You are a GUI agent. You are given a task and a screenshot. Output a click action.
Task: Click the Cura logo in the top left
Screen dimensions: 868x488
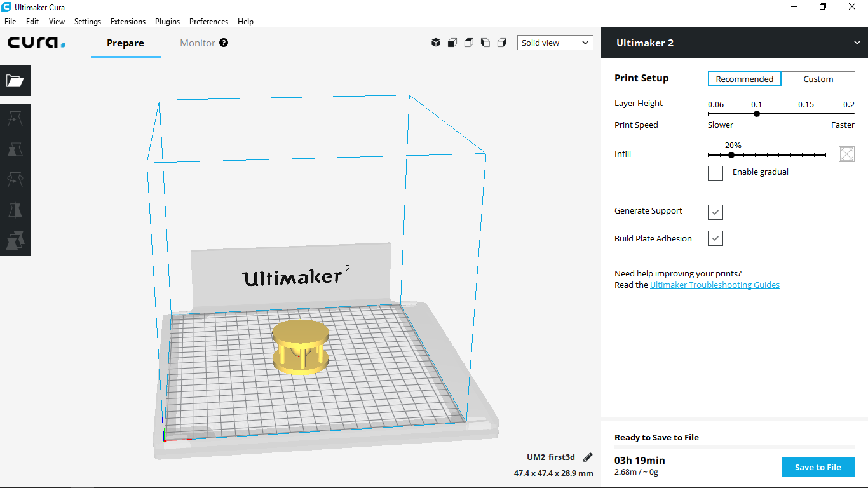(37, 43)
